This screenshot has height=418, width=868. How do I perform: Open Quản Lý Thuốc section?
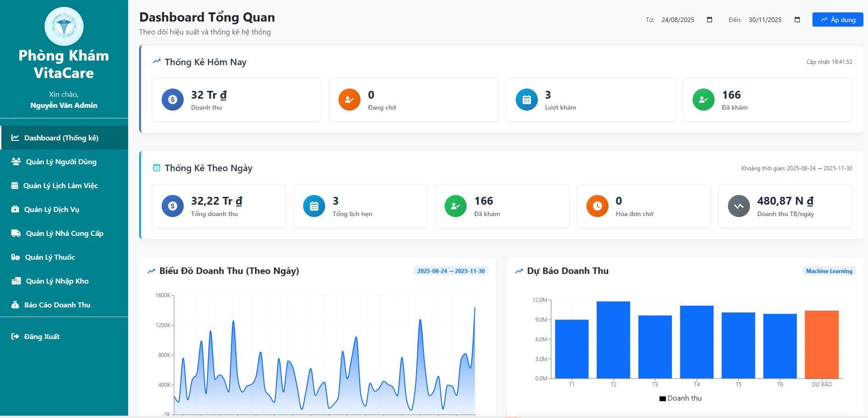point(50,257)
